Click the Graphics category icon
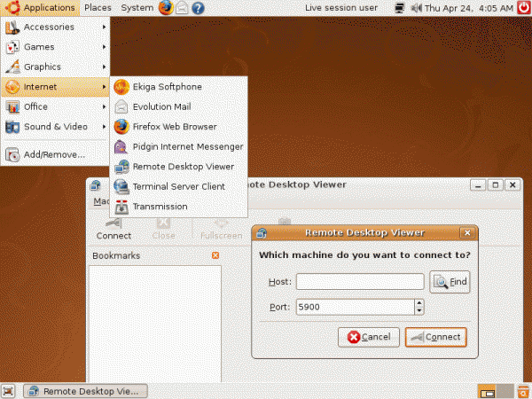Screen dimensions: 532x399 tap(12, 66)
